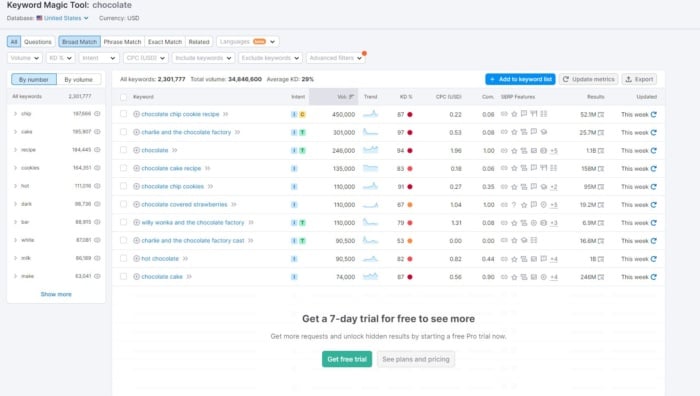Open the CPC (USD) filter dropdown
This screenshot has height=396, width=700.
[146, 58]
